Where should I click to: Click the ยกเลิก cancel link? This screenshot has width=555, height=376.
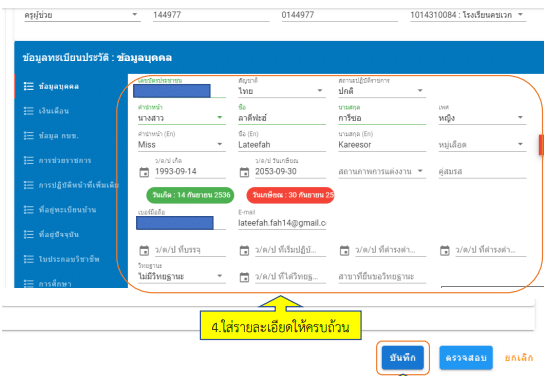pos(519,358)
